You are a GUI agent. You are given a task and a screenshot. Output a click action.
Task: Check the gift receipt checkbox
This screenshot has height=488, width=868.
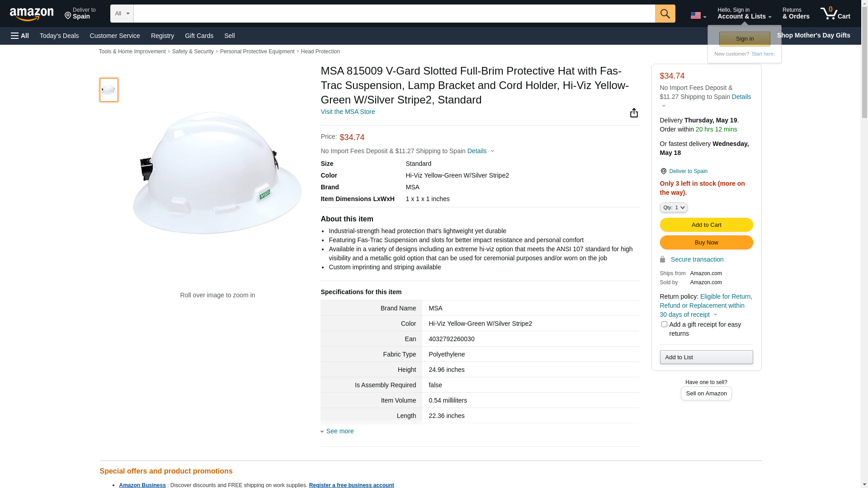664,324
